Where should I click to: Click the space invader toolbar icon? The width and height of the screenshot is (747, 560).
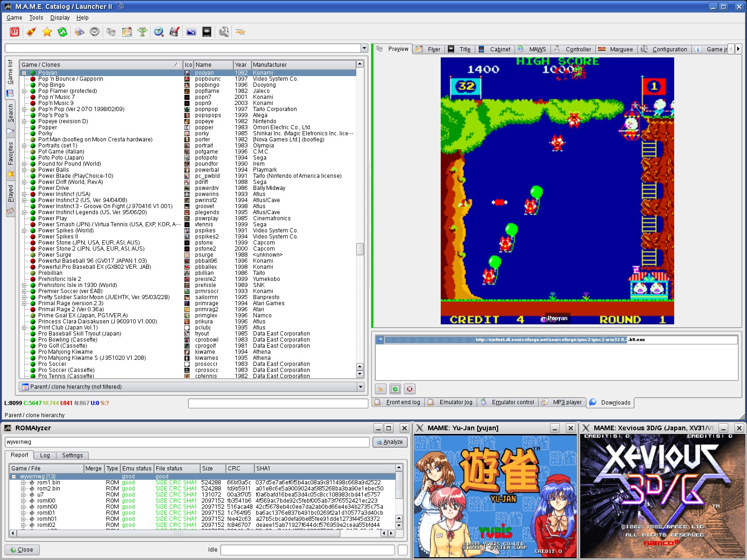(207, 32)
